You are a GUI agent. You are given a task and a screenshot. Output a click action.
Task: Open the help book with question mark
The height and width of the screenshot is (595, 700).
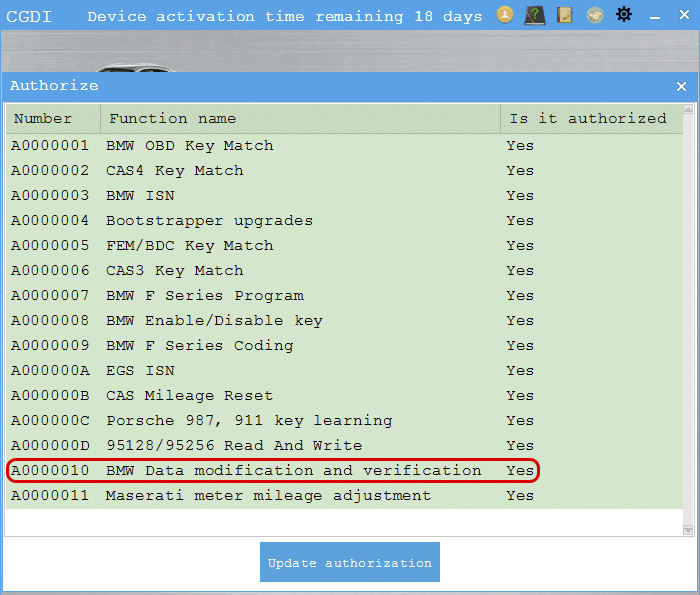[x=534, y=15]
